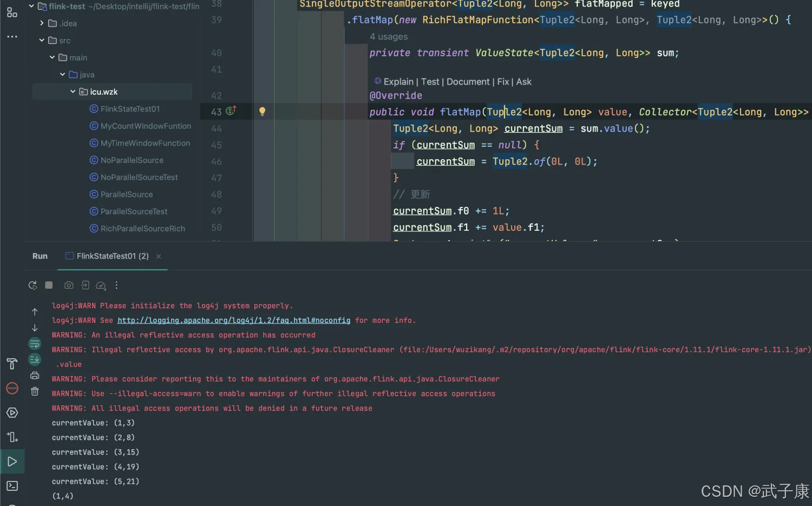Stop the running process

49,285
